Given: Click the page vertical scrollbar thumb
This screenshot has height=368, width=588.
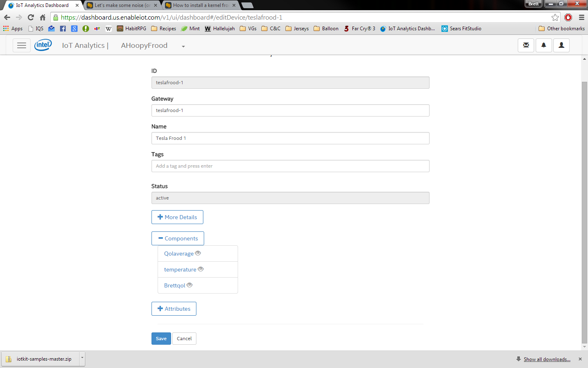Looking at the screenshot, I should tap(584, 213).
